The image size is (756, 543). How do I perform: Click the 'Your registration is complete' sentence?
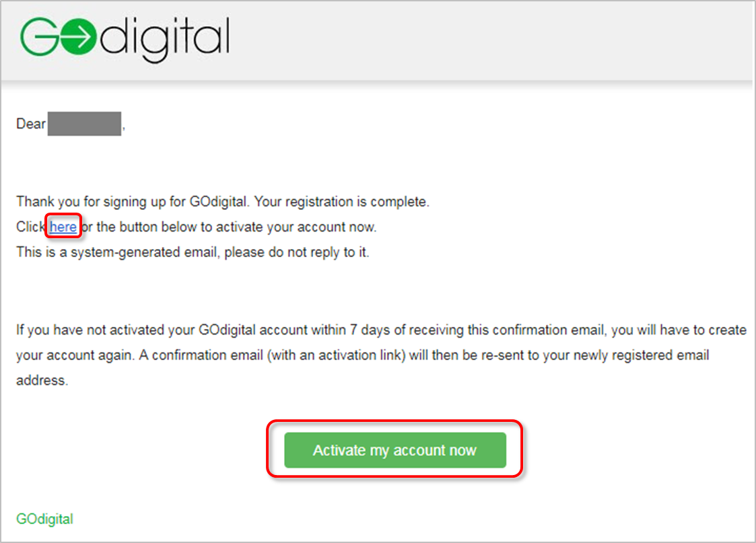(x=341, y=201)
